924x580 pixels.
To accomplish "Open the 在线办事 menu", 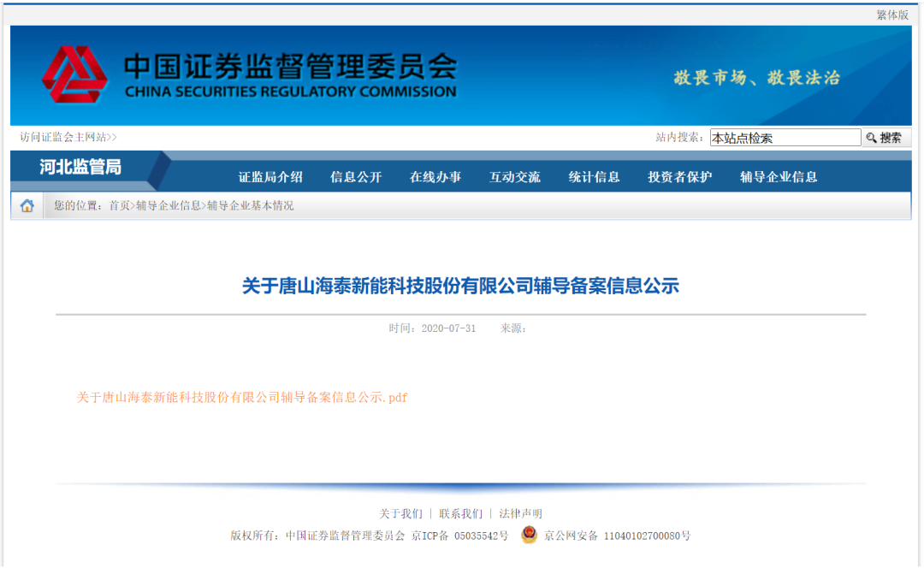I will (435, 177).
